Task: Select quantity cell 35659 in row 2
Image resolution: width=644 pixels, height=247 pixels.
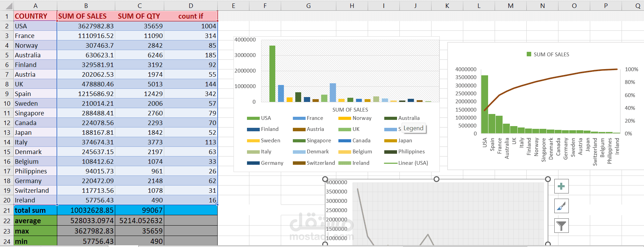Action: coord(139,26)
